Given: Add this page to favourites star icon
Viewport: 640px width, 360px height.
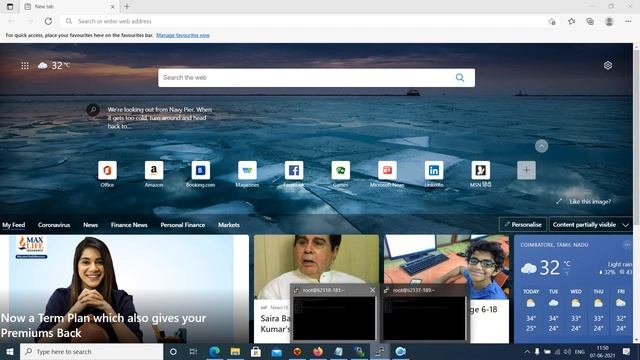Looking at the screenshot, I should click(x=552, y=21).
